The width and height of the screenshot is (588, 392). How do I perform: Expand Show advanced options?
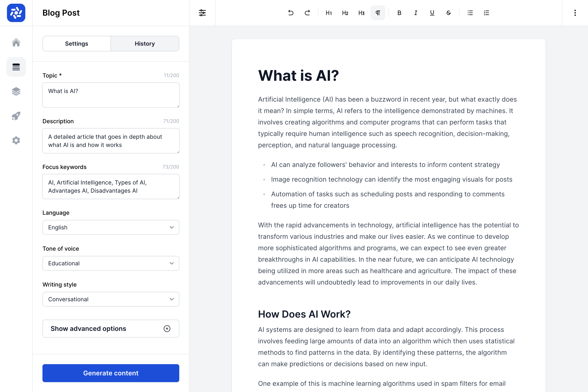(x=111, y=329)
